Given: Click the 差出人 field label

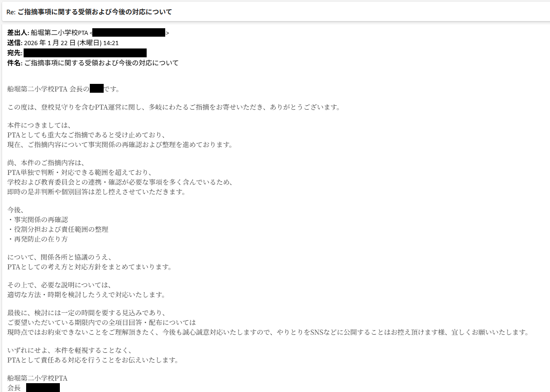Looking at the screenshot, I should tap(18, 33).
